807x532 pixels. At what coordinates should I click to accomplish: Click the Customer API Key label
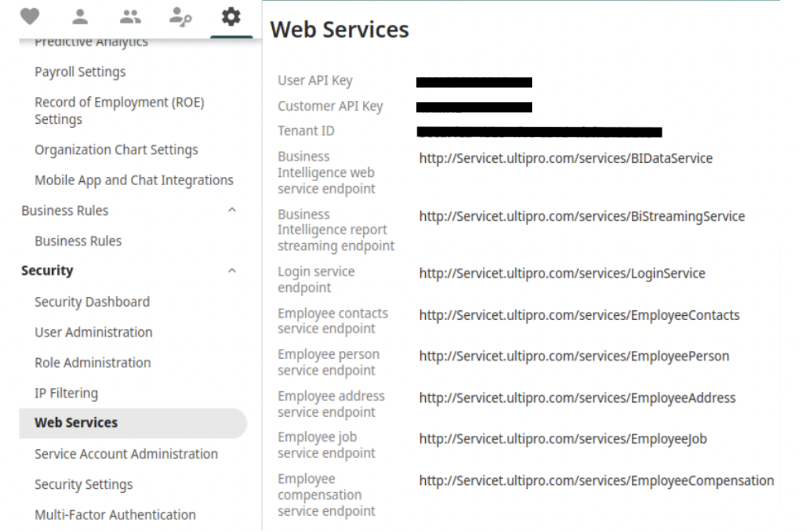click(331, 106)
